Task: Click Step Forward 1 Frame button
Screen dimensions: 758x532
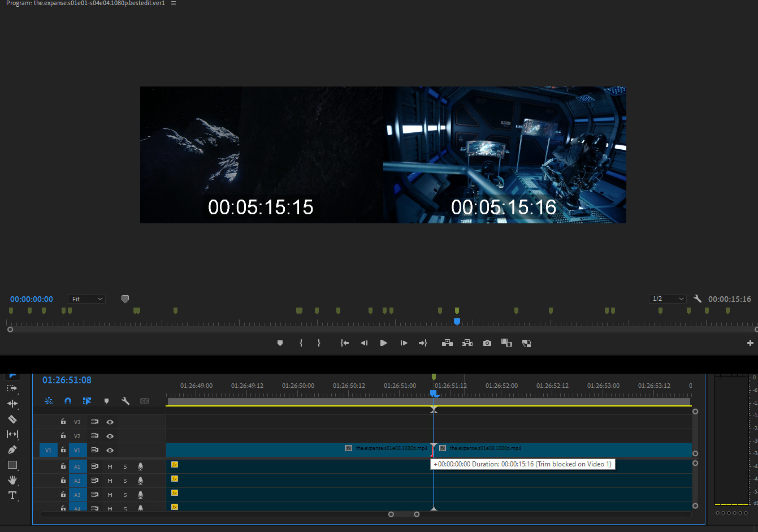Action: pos(404,343)
